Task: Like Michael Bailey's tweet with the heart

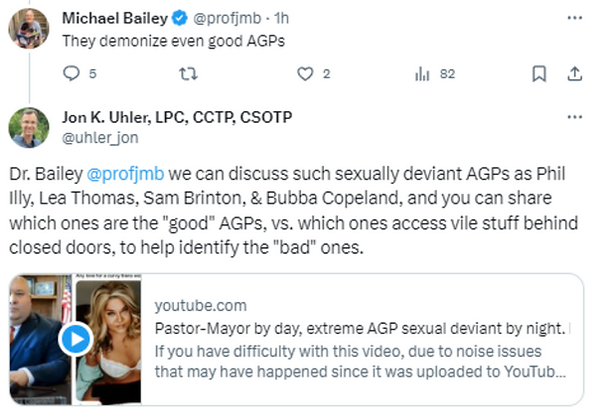Action: click(x=307, y=73)
